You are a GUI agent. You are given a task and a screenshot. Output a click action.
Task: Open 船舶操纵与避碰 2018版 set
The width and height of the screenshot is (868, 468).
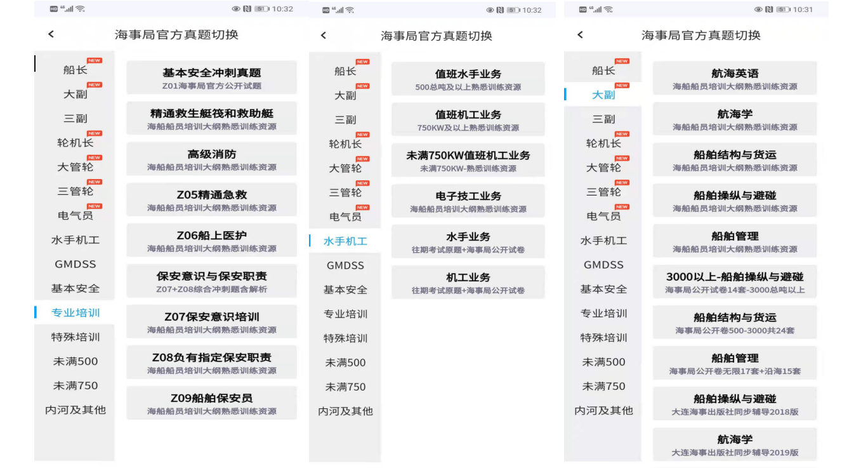pyautogui.click(x=735, y=404)
